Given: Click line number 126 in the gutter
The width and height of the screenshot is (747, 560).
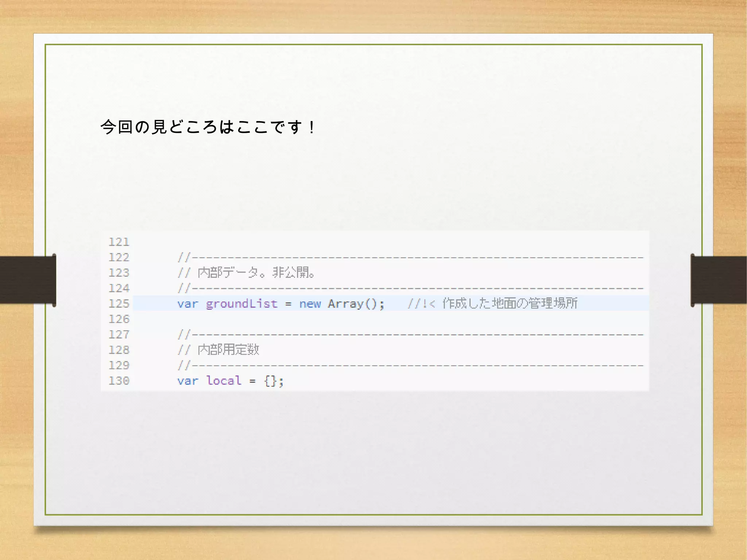Looking at the screenshot, I should tap(119, 319).
